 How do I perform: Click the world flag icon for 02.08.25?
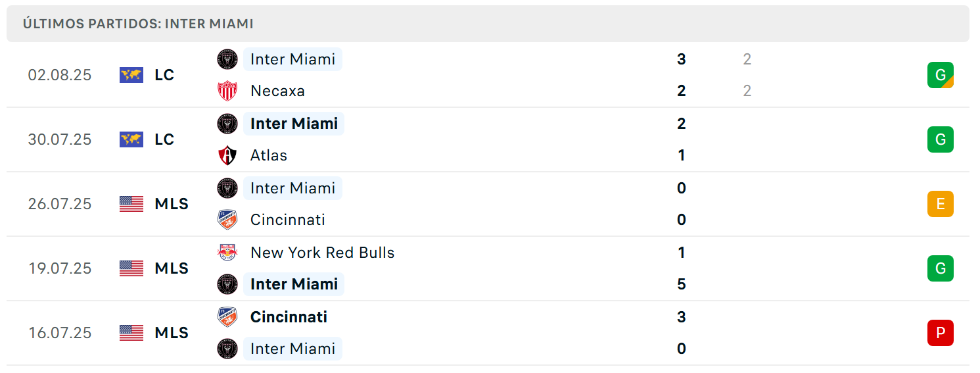131,75
